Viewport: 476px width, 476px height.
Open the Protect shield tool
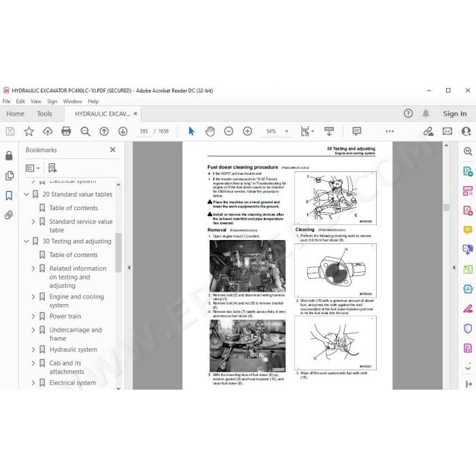[468, 328]
